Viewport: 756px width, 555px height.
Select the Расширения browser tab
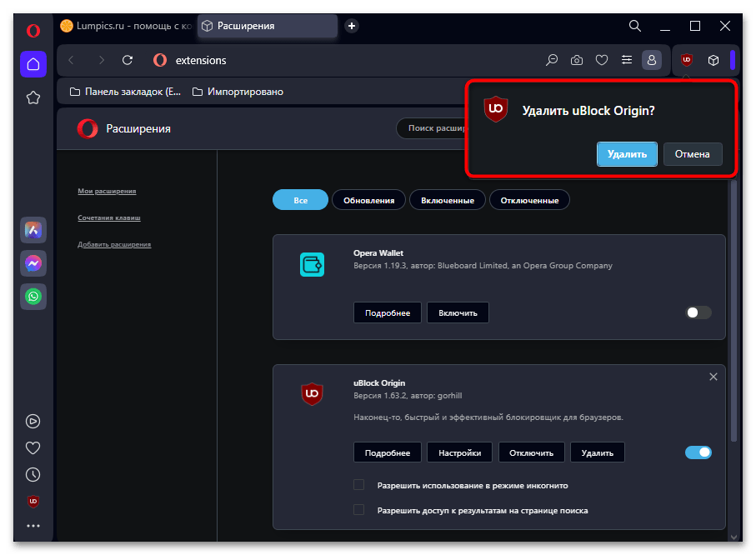[267, 26]
